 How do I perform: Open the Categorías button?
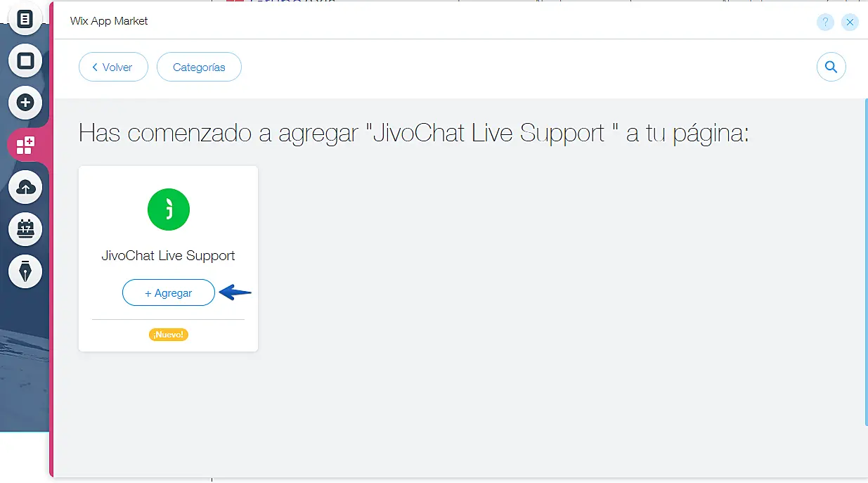[x=199, y=67]
